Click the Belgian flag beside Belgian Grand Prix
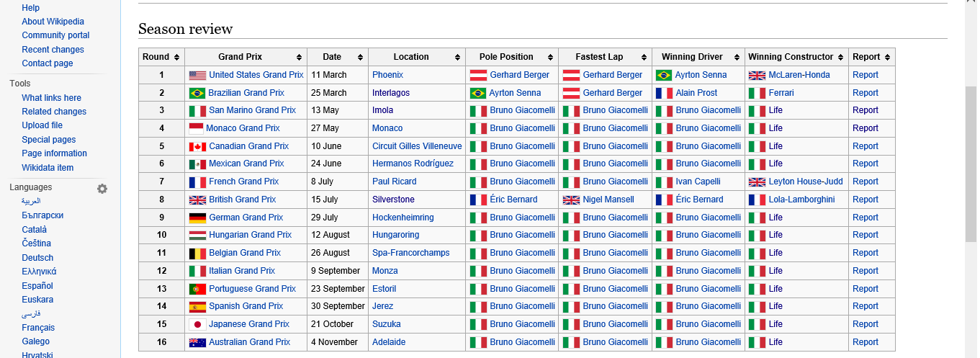Image resolution: width=980 pixels, height=358 pixels. (197, 253)
